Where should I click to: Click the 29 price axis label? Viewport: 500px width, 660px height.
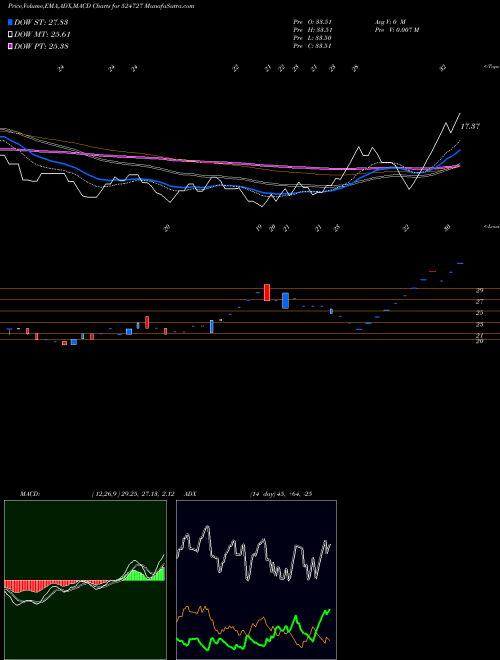click(x=479, y=290)
